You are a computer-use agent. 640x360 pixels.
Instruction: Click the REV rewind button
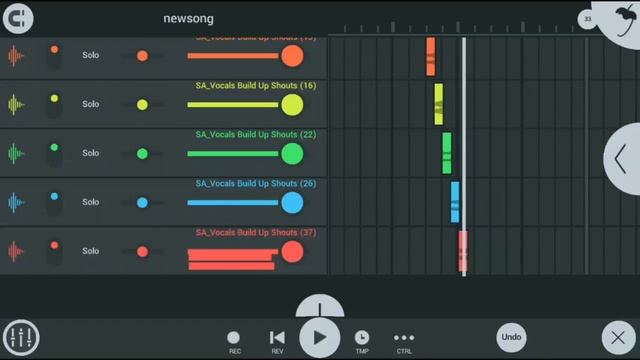coord(277,341)
